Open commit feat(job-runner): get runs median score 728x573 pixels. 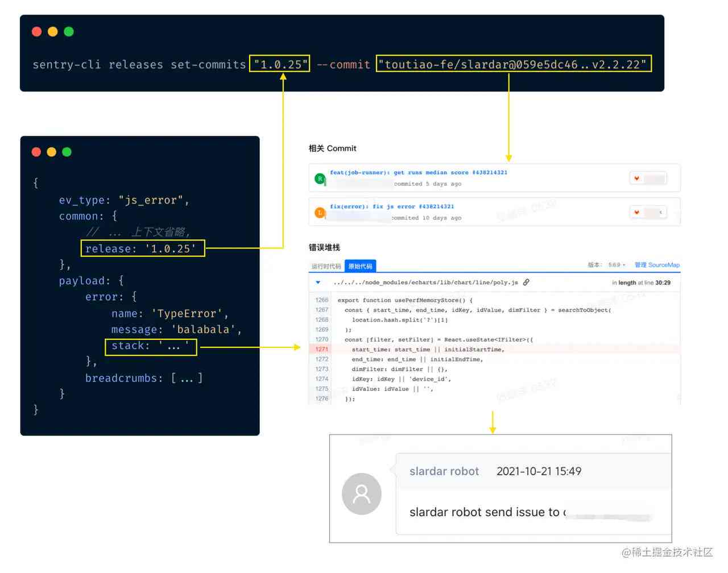click(x=419, y=172)
